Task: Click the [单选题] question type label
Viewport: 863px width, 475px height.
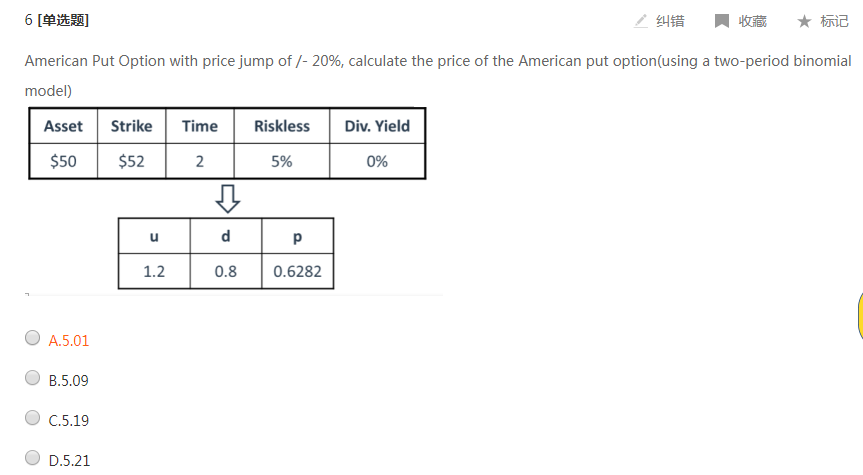Action: point(62,21)
